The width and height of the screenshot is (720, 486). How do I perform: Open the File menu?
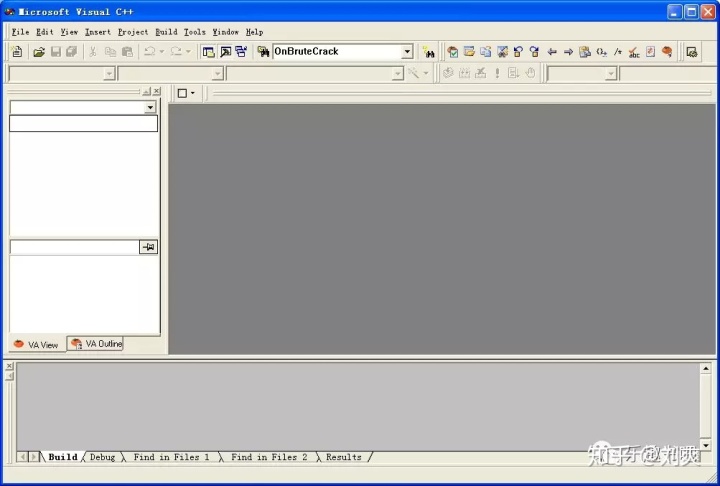pos(20,32)
